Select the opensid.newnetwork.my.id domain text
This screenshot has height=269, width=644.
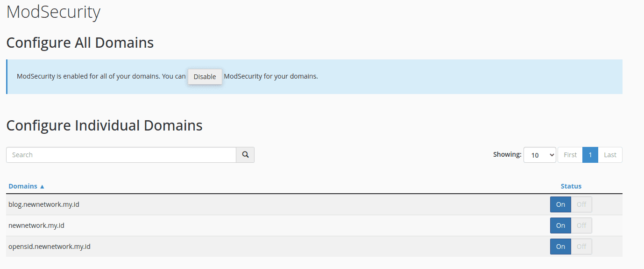pyautogui.click(x=50, y=247)
